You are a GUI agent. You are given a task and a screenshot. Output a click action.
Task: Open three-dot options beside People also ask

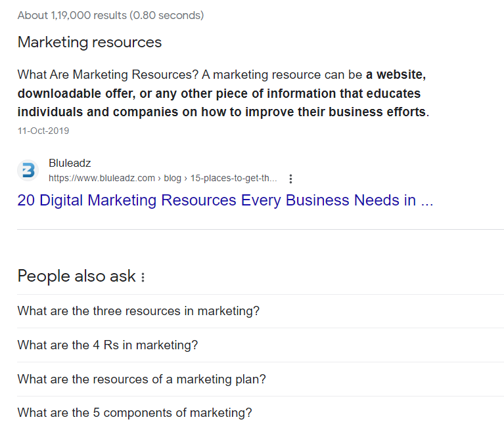[x=143, y=277]
